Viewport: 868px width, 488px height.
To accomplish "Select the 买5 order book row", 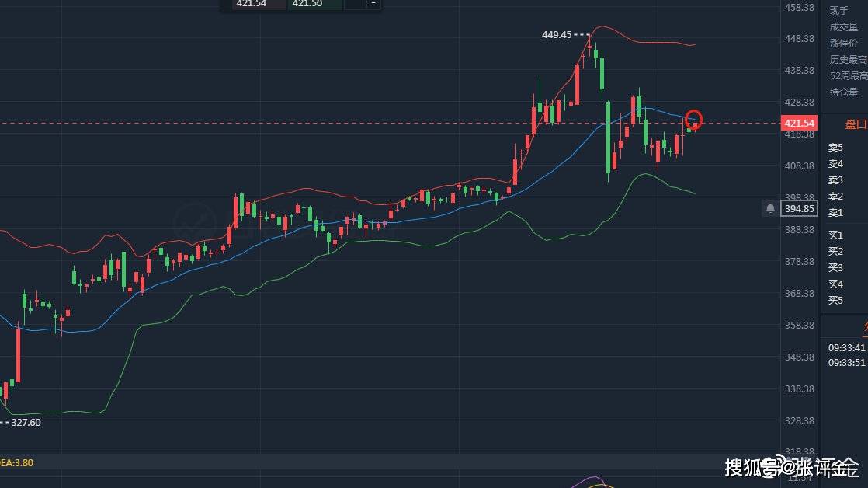I will 836,300.
